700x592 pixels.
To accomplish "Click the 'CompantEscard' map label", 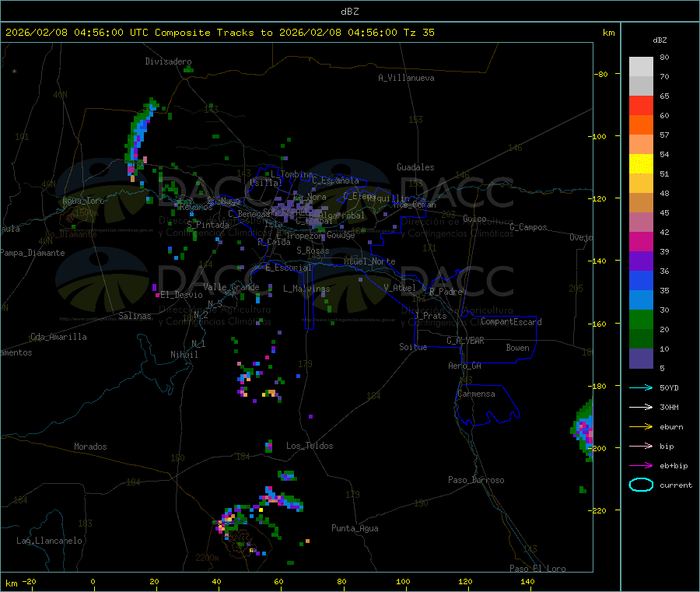I will pos(511,322).
